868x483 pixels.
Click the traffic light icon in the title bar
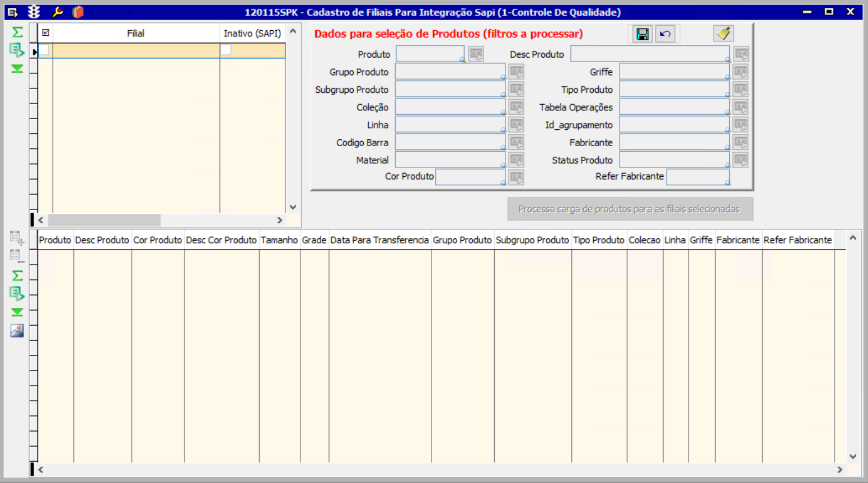click(34, 12)
